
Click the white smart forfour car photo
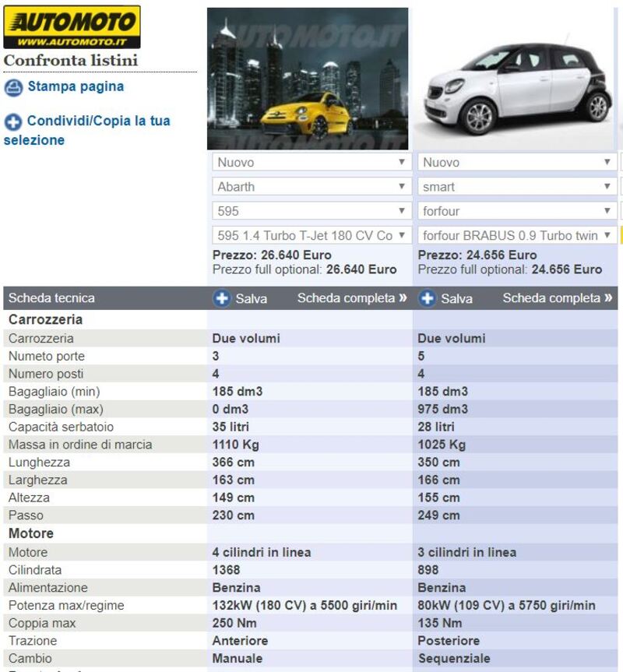pyautogui.click(x=516, y=79)
